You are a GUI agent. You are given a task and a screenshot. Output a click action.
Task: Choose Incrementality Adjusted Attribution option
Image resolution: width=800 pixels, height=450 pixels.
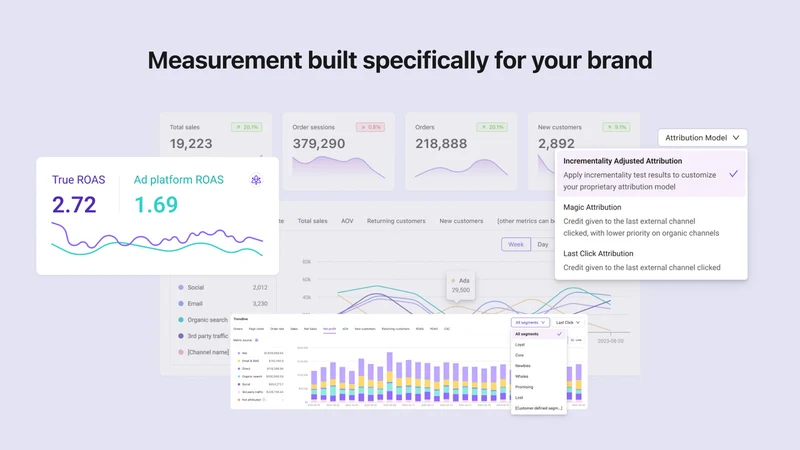point(651,173)
